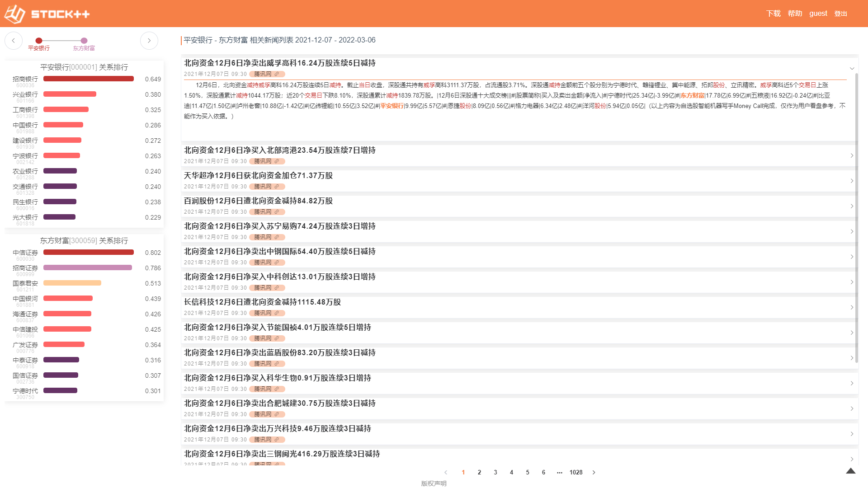The width and height of the screenshot is (868, 488).
Task: Open source link icon on 中钢国际 news item
Action: 277,263
